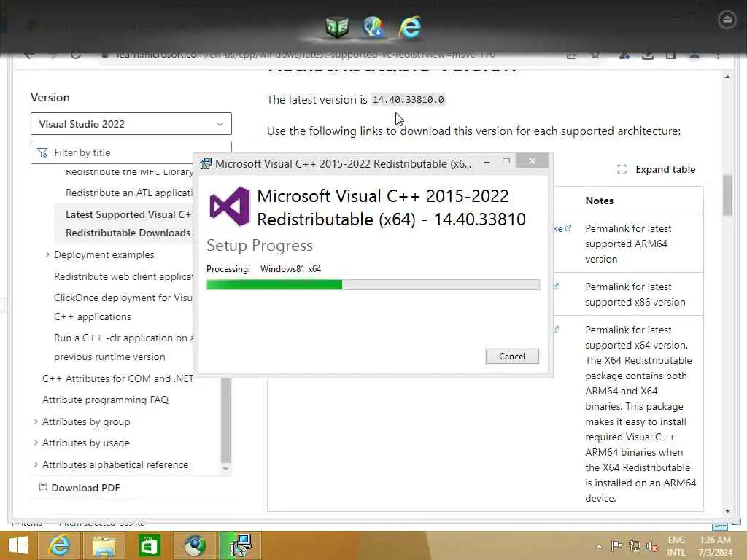Open Attribute programming FAQ
The width and height of the screenshot is (747, 560).
[x=105, y=400]
